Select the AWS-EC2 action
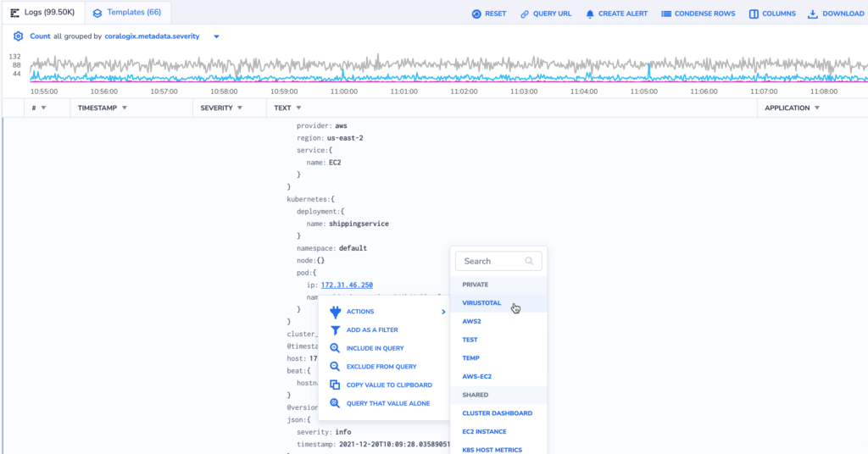 pos(498,377)
